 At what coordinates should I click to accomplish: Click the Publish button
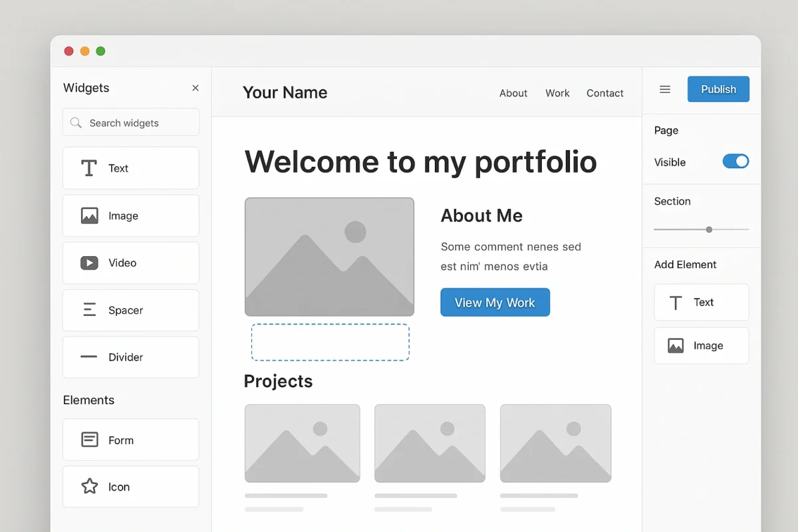tap(718, 88)
